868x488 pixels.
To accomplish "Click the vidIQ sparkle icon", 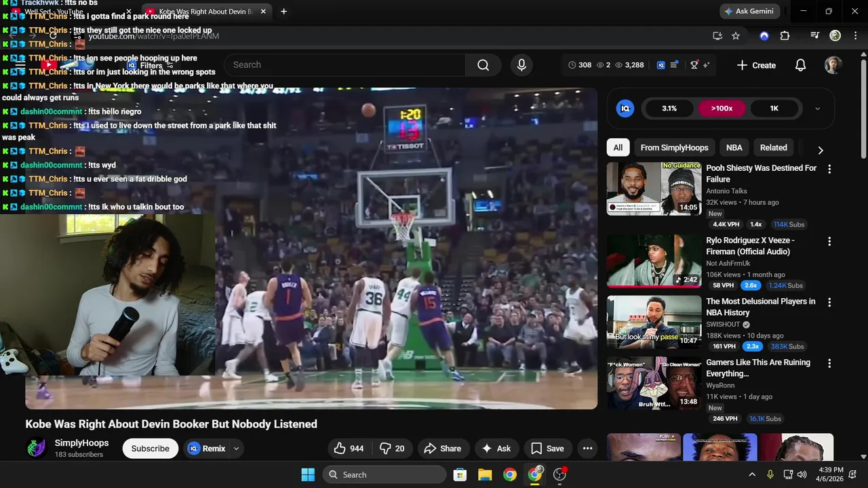I will coord(706,65).
